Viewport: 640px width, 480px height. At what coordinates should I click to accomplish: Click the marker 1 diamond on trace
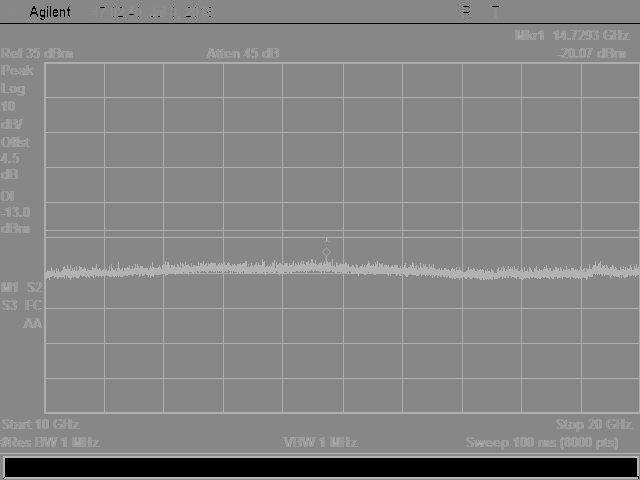(326, 252)
